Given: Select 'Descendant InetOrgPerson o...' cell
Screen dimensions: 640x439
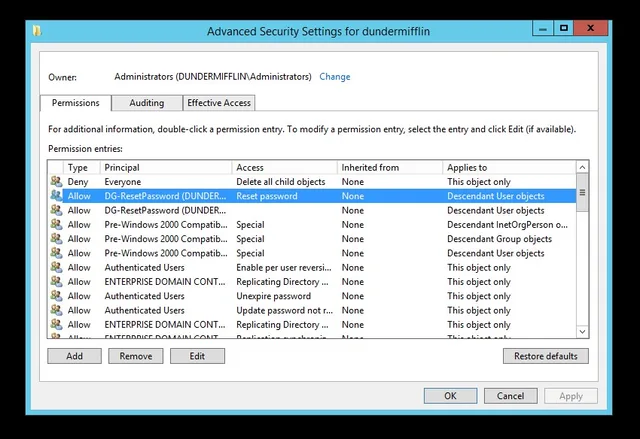Looking at the screenshot, I should click(x=507, y=224).
